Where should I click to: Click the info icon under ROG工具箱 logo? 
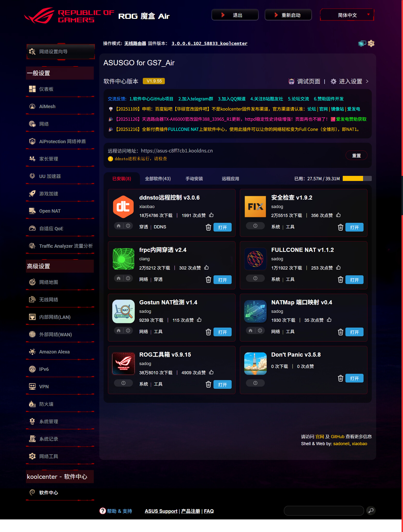(x=123, y=383)
